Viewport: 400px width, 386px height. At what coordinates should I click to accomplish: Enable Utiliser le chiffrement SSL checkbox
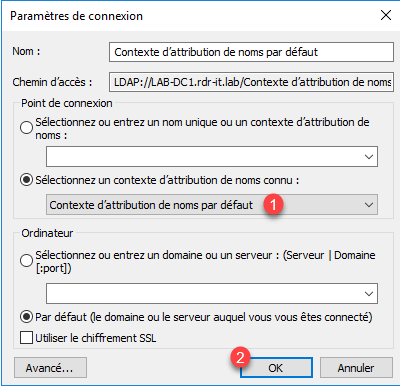point(26,337)
